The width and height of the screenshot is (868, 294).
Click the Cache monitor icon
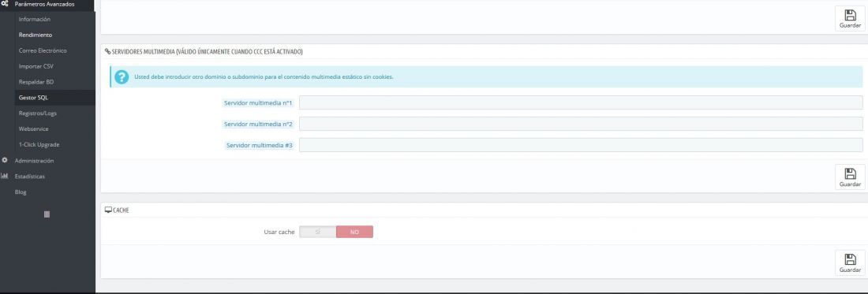(x=108, y=210)
